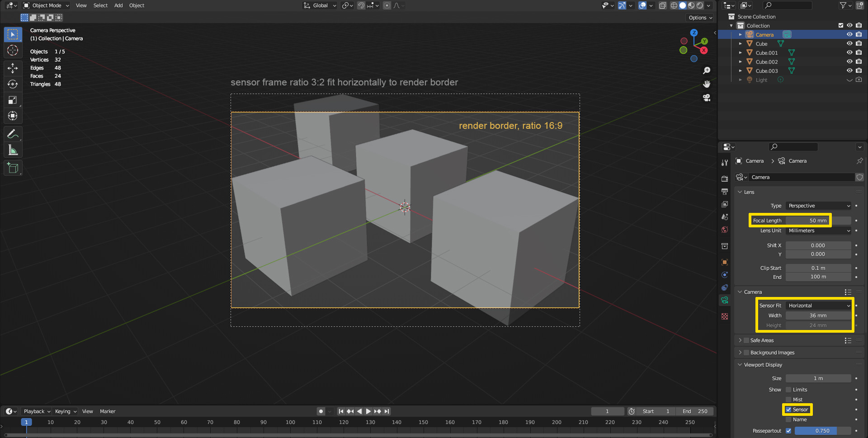Select the Measure tool in the toolbar
868x438 pixels.
[x=13, y=150]
